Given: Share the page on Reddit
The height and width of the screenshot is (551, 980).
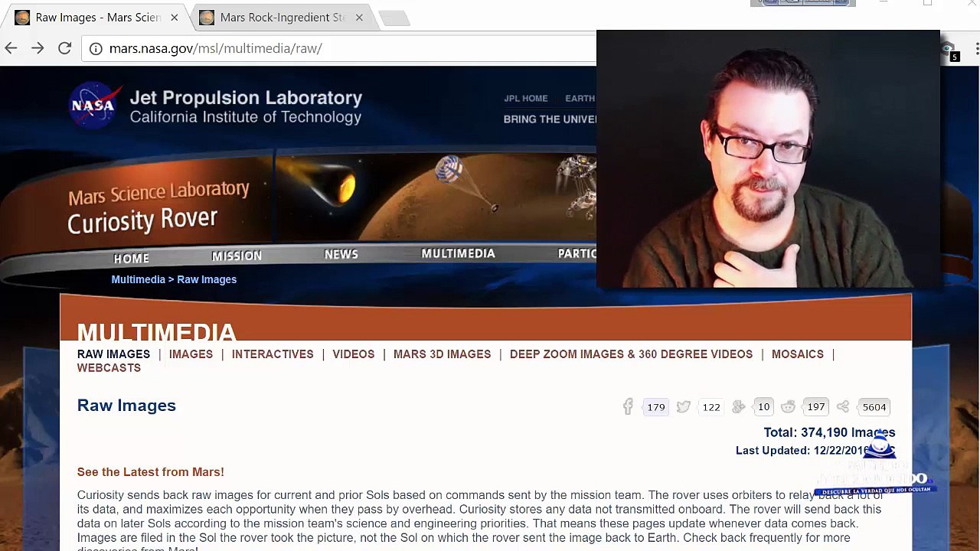Looking at the screenshot, I should coord(788,406).
